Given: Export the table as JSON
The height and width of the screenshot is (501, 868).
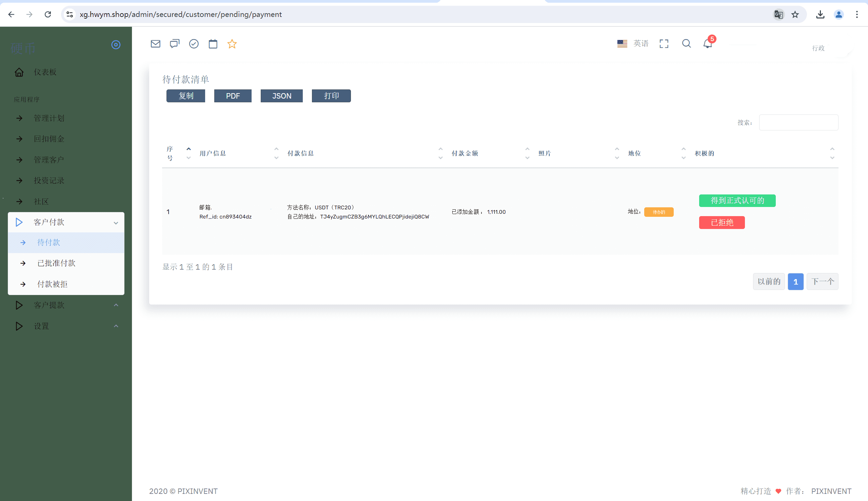Looking at the screenshot, I should click(282, 96).
